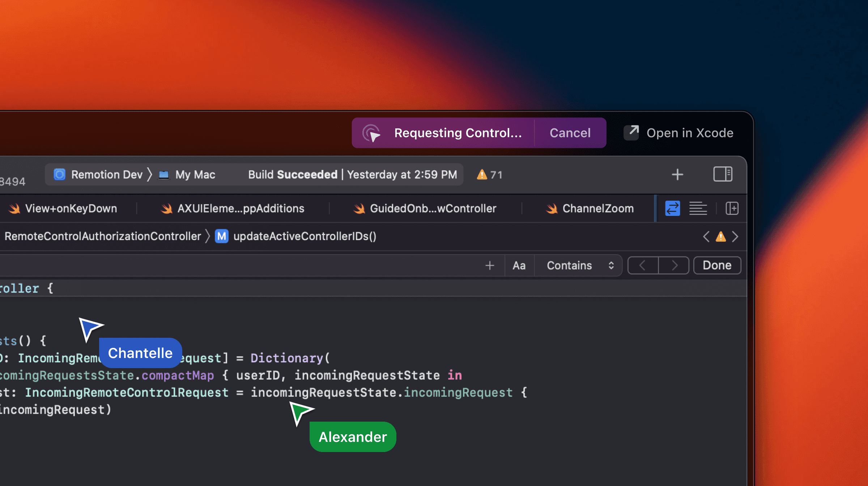Image resolution: width=868 pixels, height=486 pixels.
Task: Click Open in Xcode link
Action: [690, 133]
